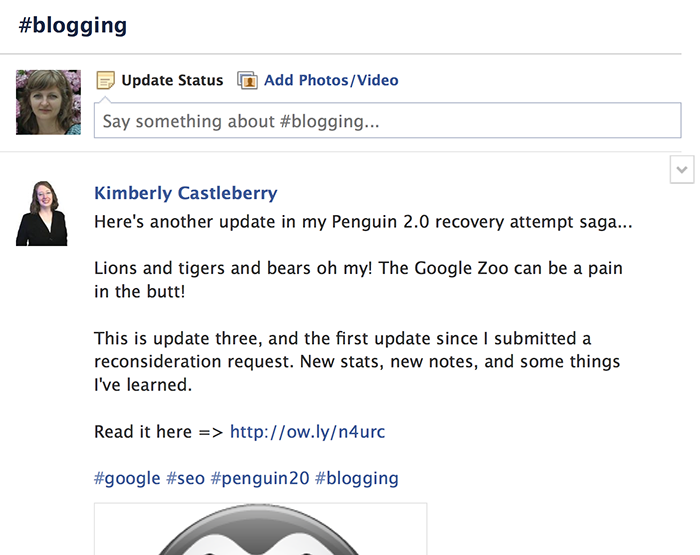Image resolution: width=700 pixels, height=555 pixels.
Task: Switch to Add Photos/Video tab
Action: point(330,81)
